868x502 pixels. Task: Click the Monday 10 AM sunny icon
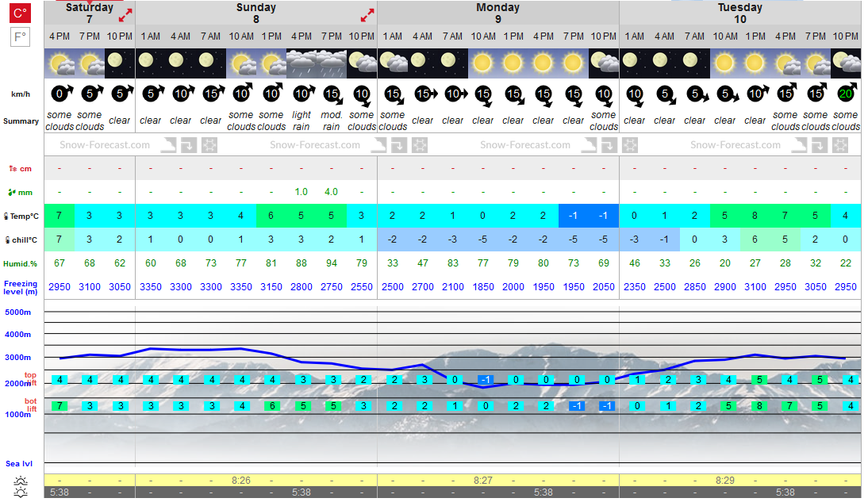coord(483,63)
